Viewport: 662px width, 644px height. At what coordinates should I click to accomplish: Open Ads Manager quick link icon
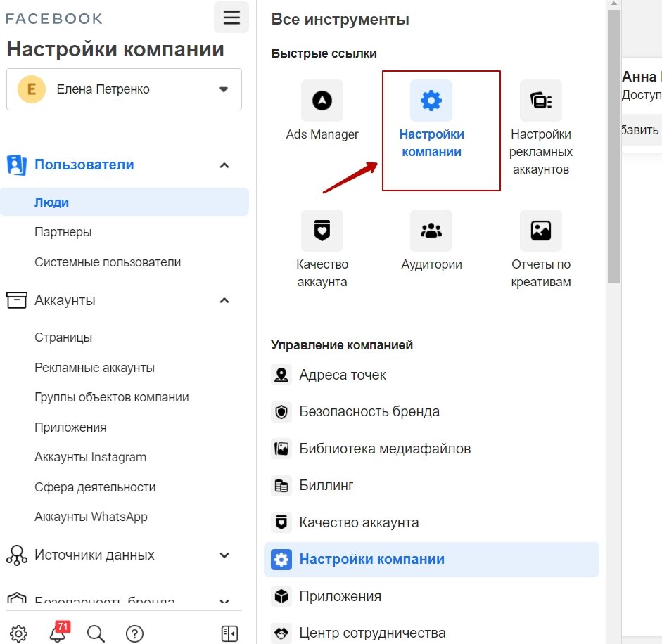coord(322,101)
